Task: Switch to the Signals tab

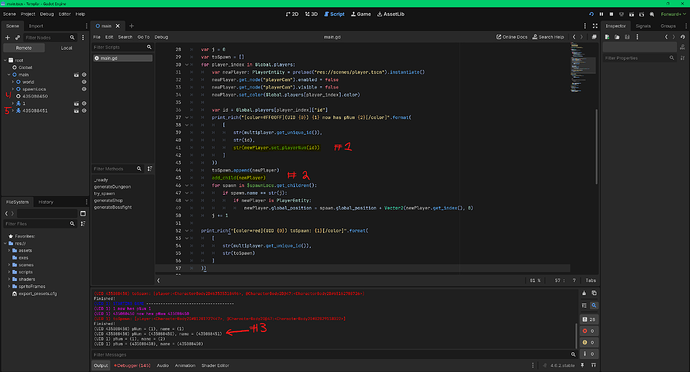Action: (x=643, y=26)
